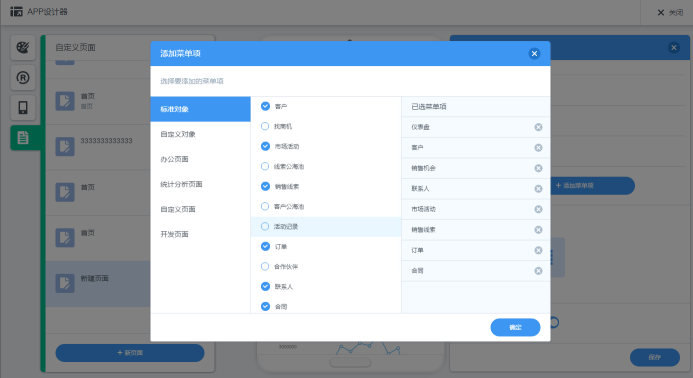The width and height of the screenshot is (693, 378).
Task: Uncheck the 客户 checkbox
Action: [x=265, y=106]
